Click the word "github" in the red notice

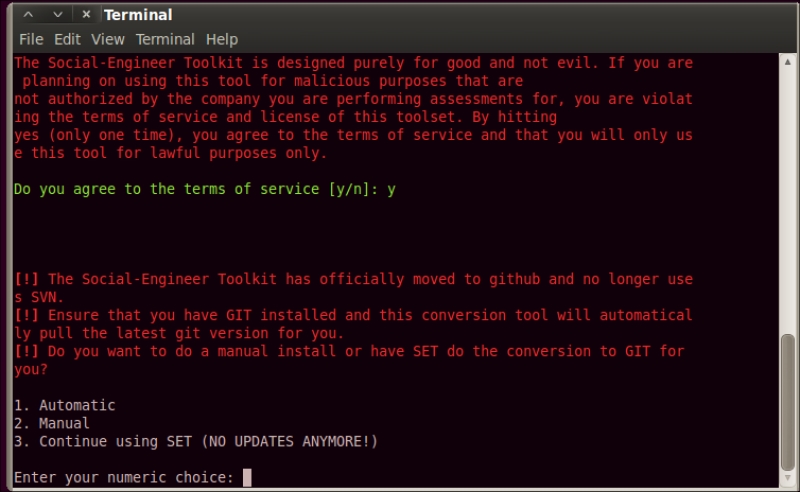514,279
